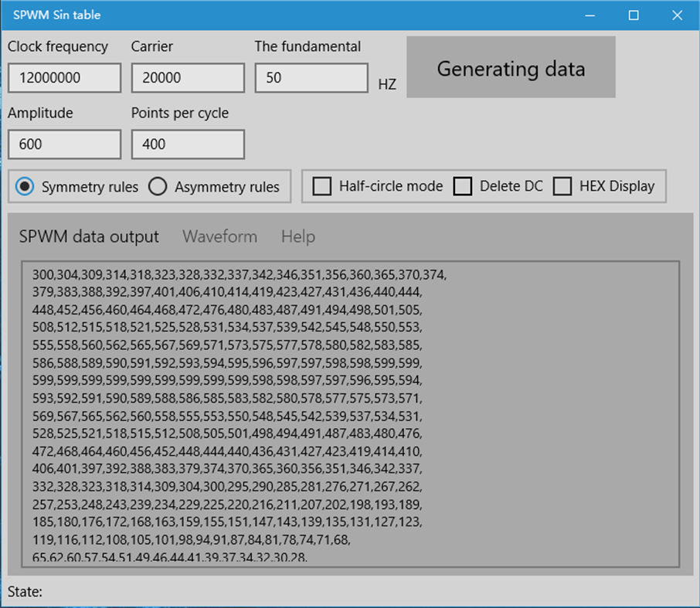Click the output row starting with 593,592,591
700x608 pixels.
227,398
